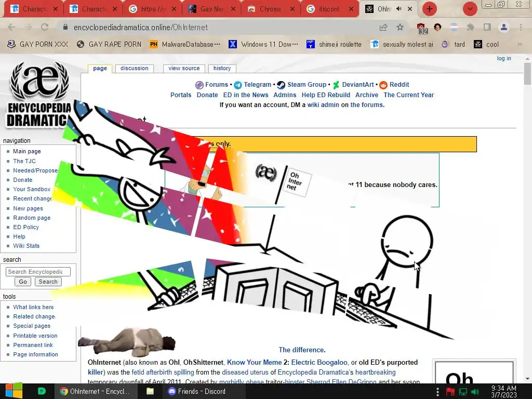Open the extensions puzzle piece menu
Image resolution: width=532 pixels, height=399 pixels.
coord(471,27)
